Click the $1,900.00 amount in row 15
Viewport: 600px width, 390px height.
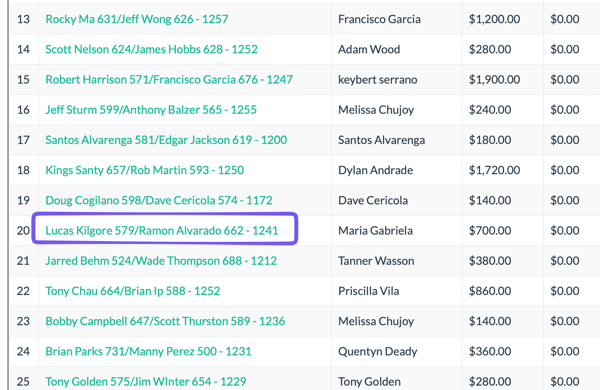point(494,80)
